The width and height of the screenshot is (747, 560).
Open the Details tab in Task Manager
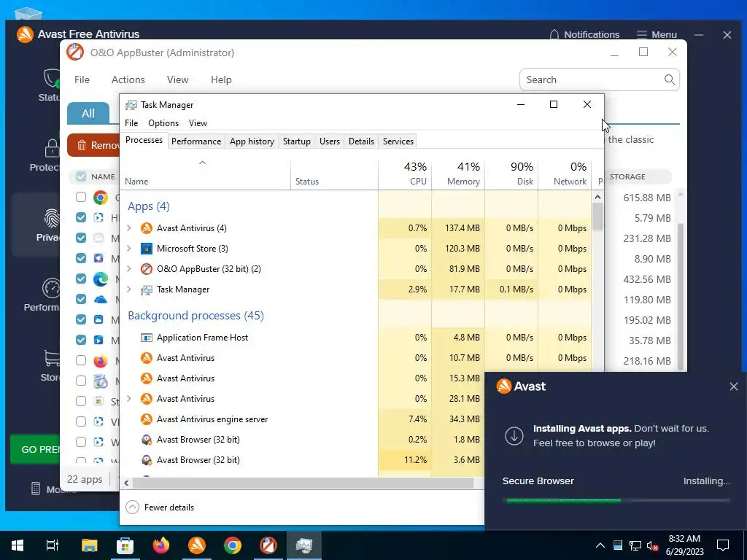(x=361, y=141)
